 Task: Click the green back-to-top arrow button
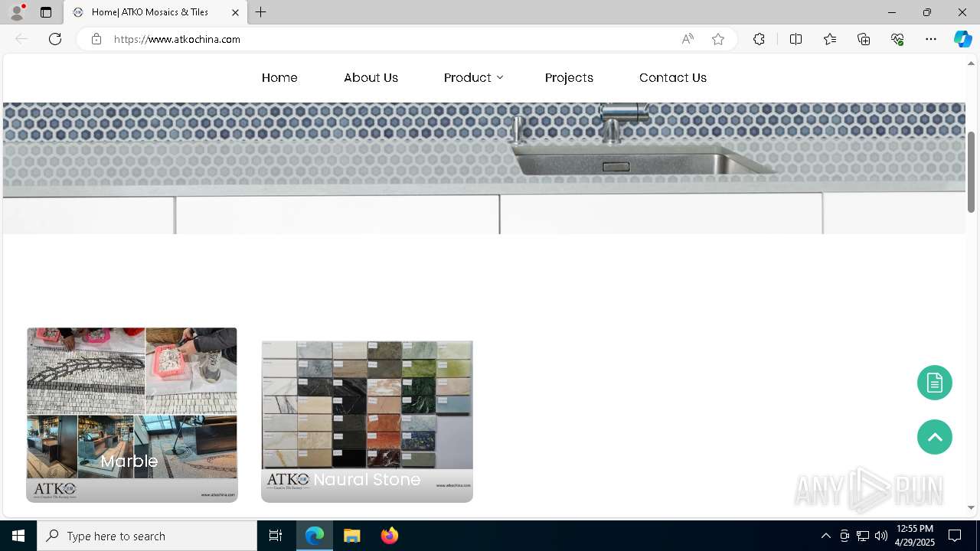(935, 437)
